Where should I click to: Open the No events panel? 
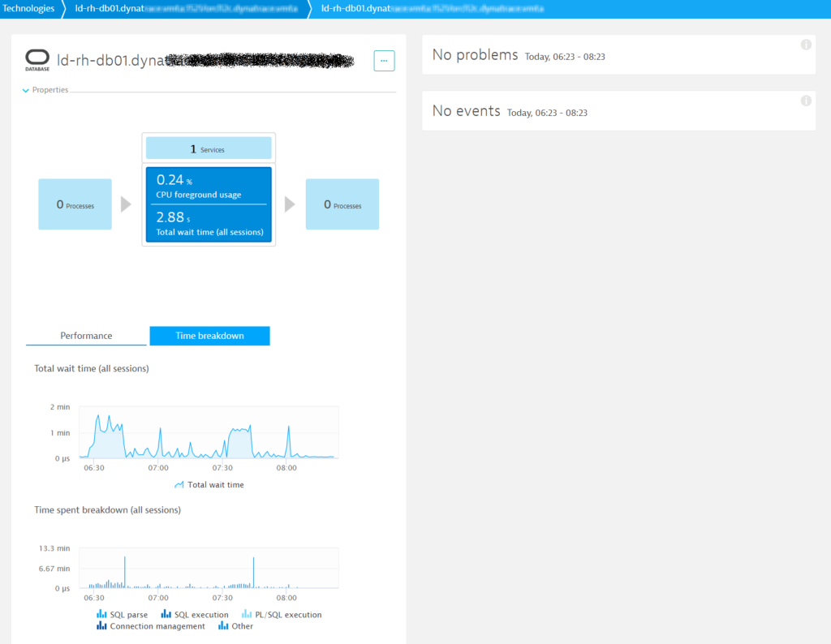[x=618, y=110]
